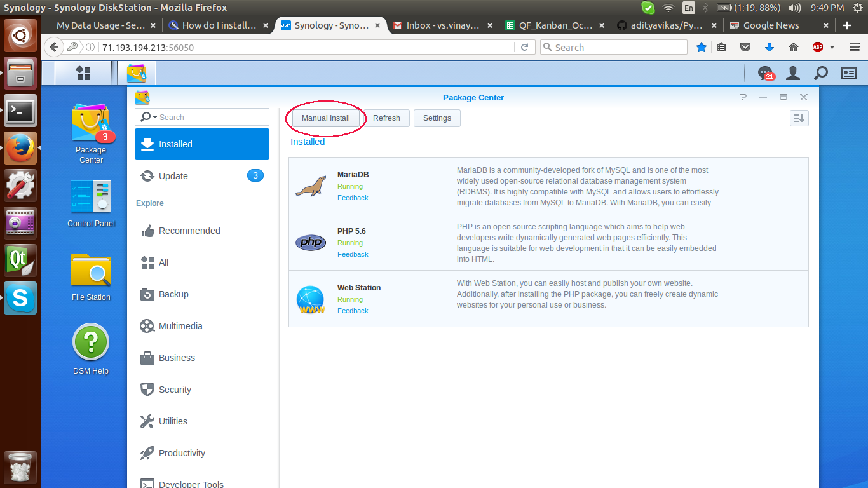
Task: Open Skype from Ubuntu launcher
Action: 20,298
